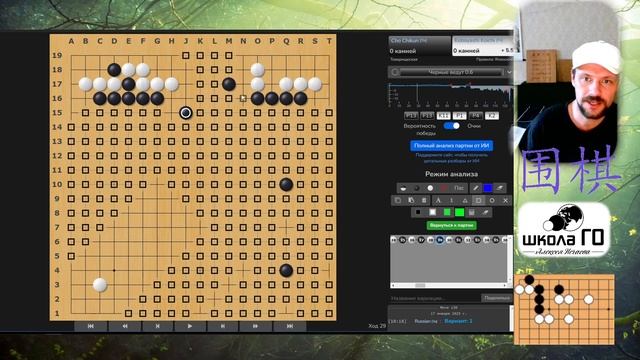Click the copy position icon

pos(398,200)
